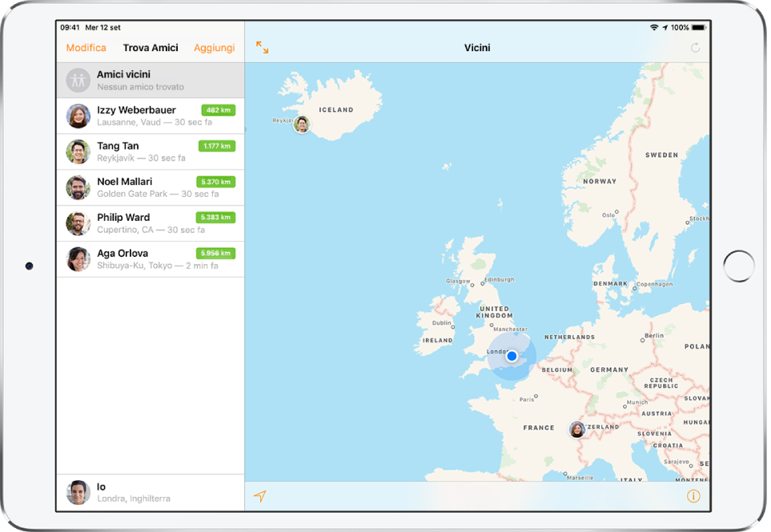
Task: Tap the GERMANY label on map
Action: coord(609,370)
